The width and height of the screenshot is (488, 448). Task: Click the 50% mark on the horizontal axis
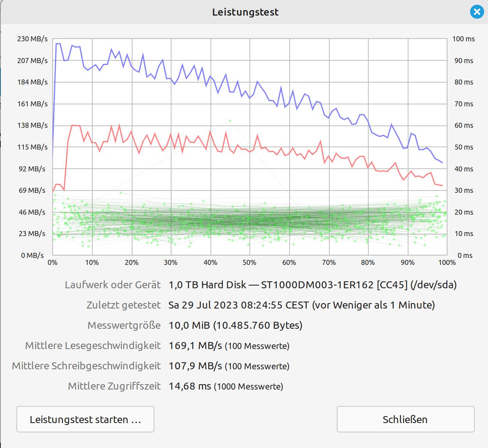(249, 263)
